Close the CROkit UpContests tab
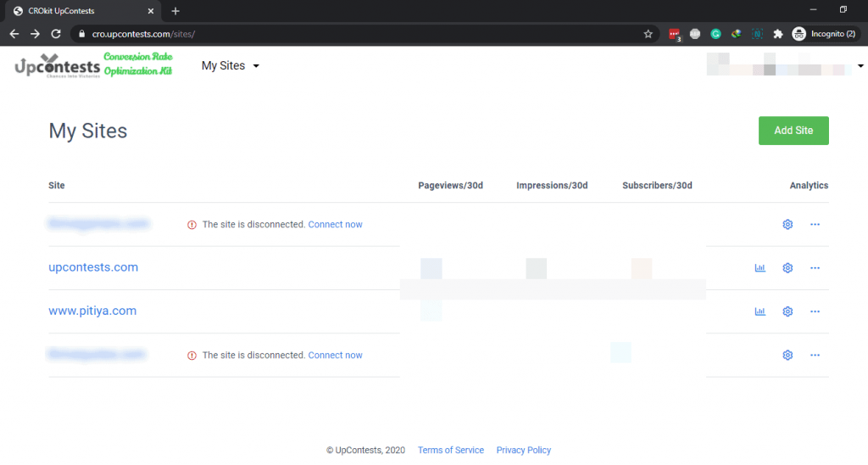The height and width of the screenshot is (465, 868). tap(151, 11)
